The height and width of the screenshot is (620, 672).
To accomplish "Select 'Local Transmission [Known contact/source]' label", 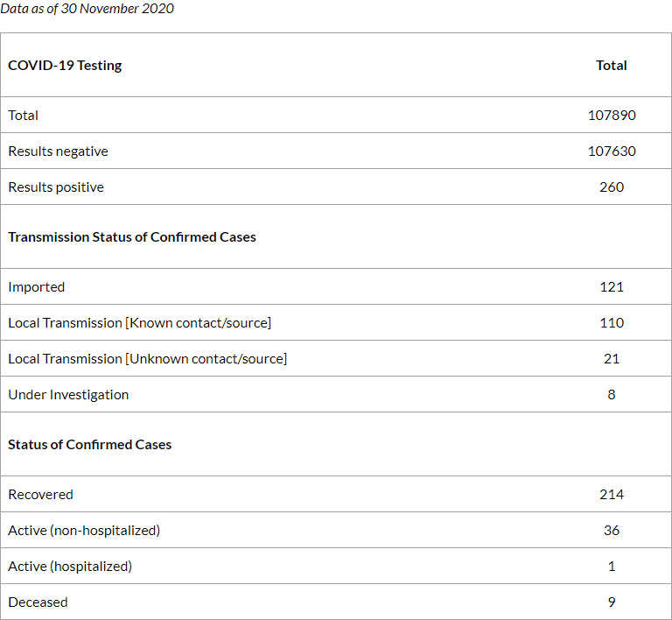I will pyautogui.click(x=140, y=323).
